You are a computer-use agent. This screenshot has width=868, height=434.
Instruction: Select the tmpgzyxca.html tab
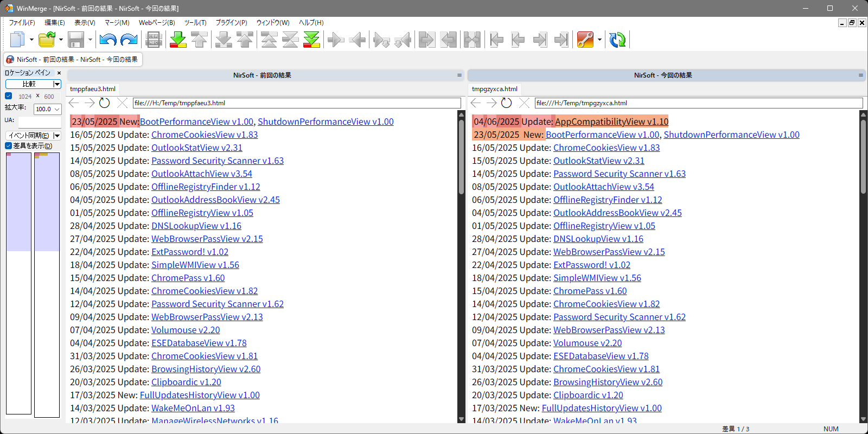coord(495,89)
